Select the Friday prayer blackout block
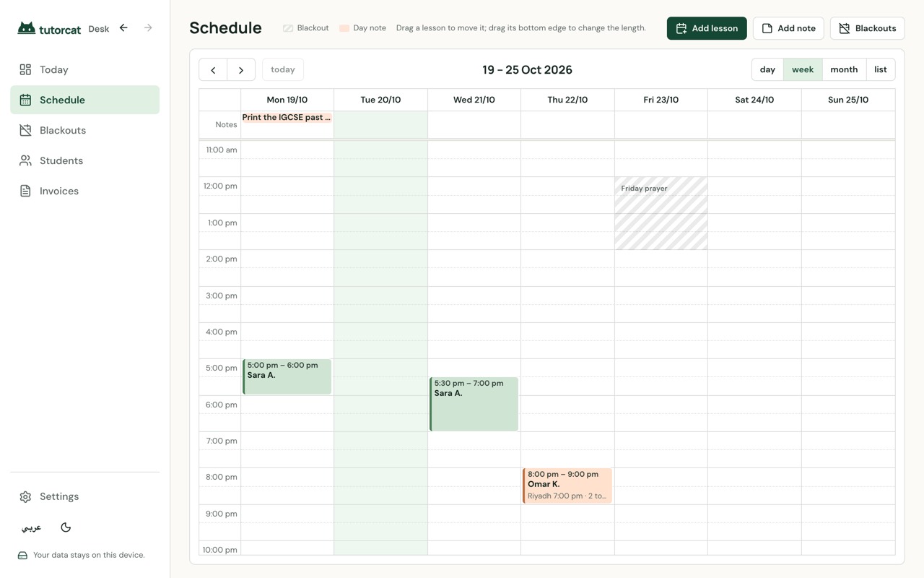This screenshot has width=924, height=578. pos(661,213)
